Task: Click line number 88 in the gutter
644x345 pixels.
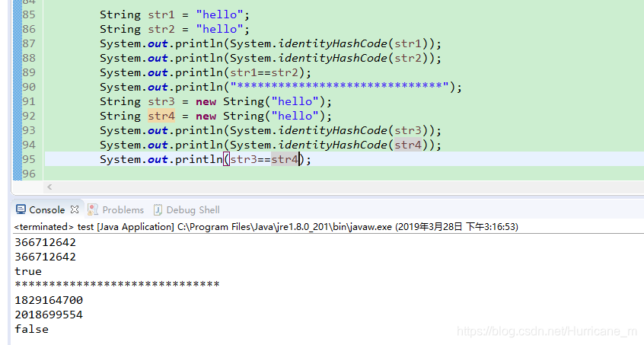Action: click(x=29, y=58)
